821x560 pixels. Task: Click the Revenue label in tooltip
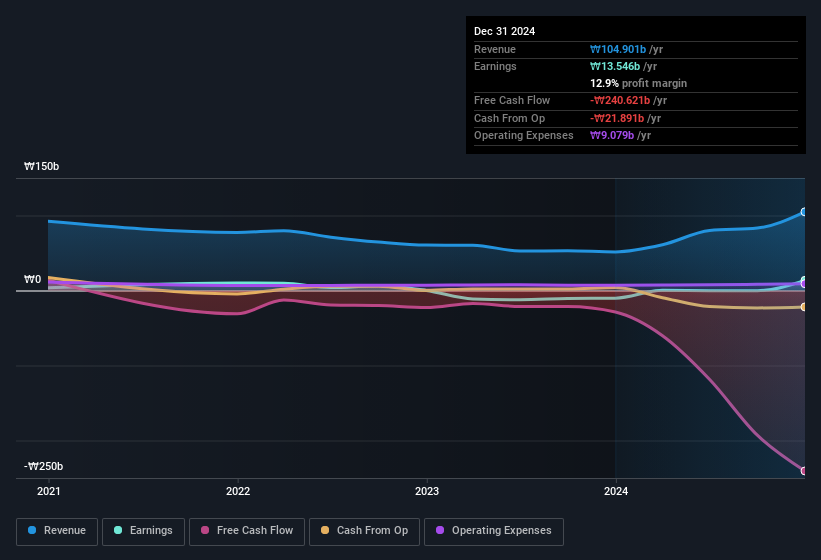[x=495, y=49]
